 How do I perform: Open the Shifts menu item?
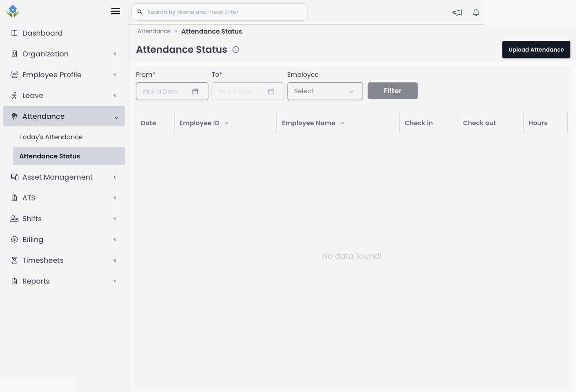(64, 219)
